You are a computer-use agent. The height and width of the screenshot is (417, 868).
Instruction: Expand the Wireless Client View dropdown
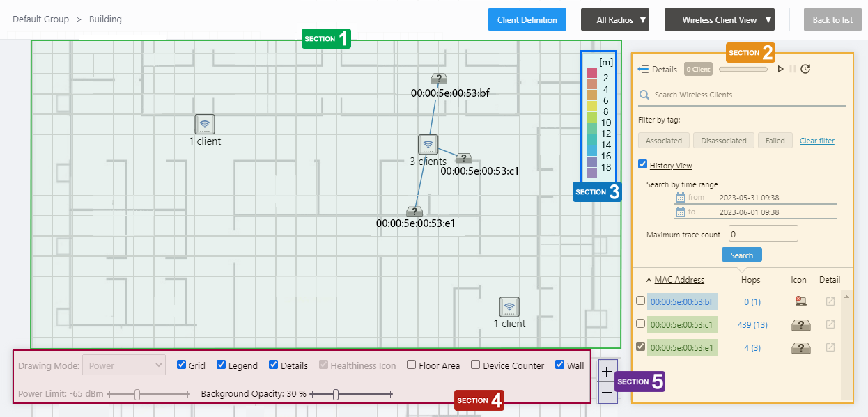[719, 20]
